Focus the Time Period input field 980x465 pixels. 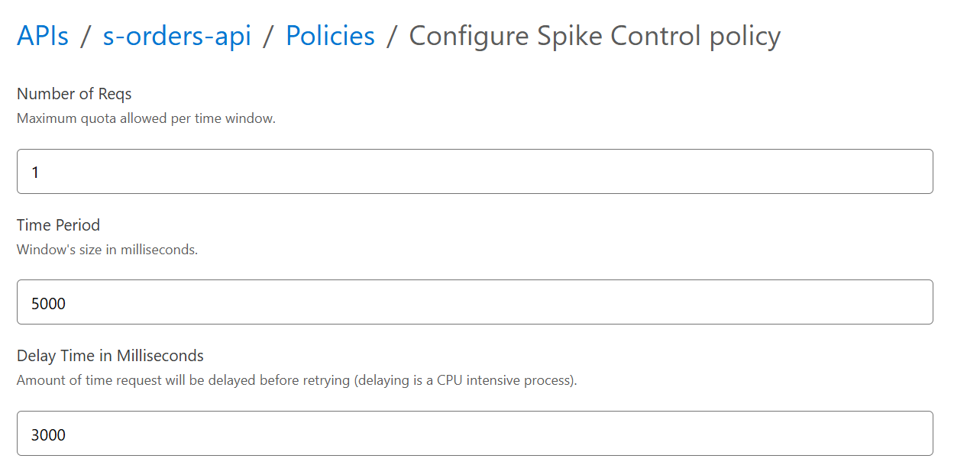click(474, 302)
